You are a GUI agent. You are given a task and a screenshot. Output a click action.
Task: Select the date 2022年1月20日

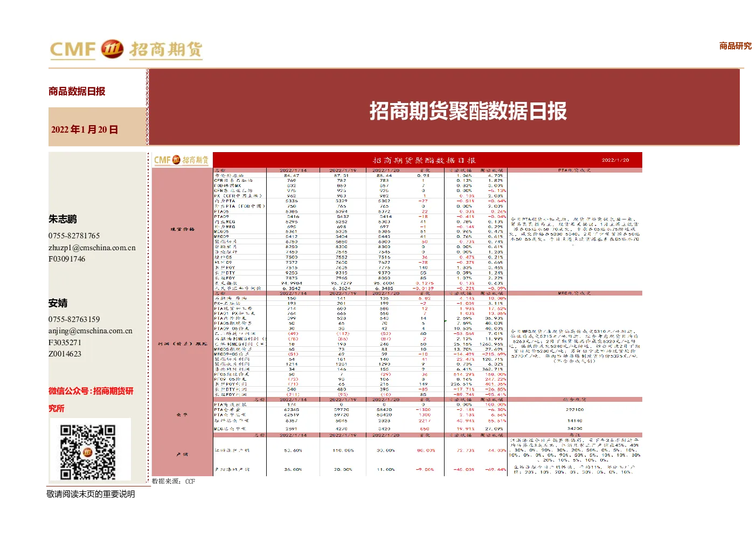pos(85,129)
